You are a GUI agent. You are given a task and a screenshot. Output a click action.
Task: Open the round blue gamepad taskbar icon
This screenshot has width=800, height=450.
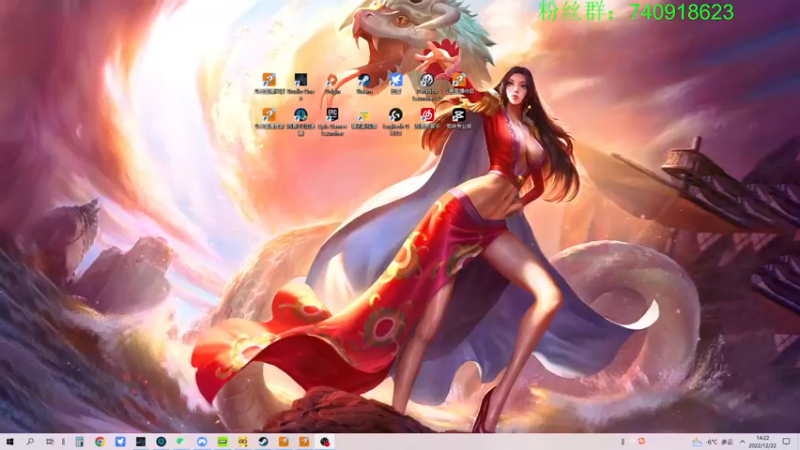click(202, 442)
